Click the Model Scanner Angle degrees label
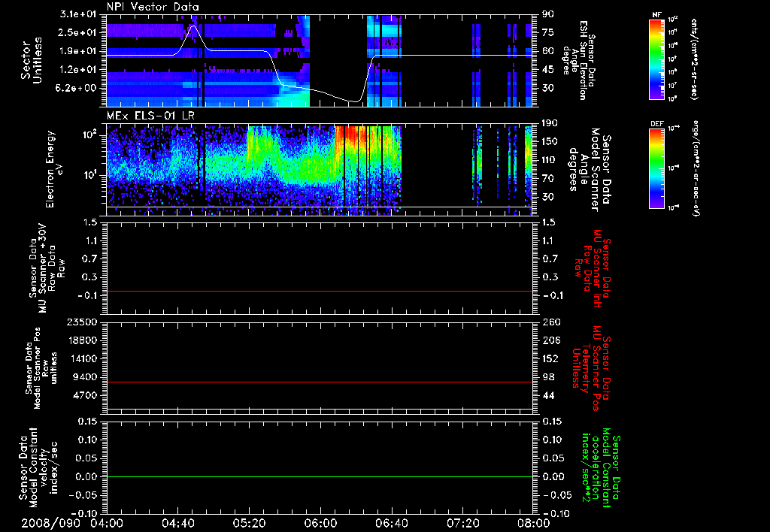 tap(590, 169)
